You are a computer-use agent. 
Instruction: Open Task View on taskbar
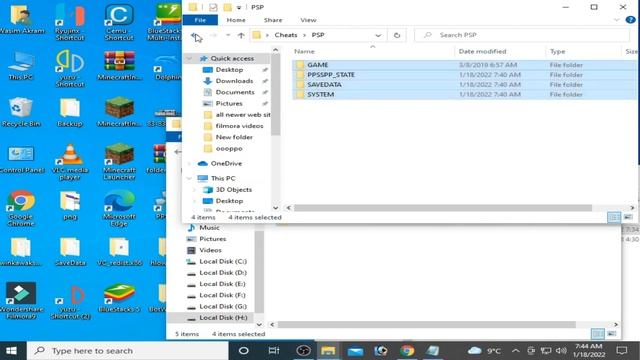point(273,351)
